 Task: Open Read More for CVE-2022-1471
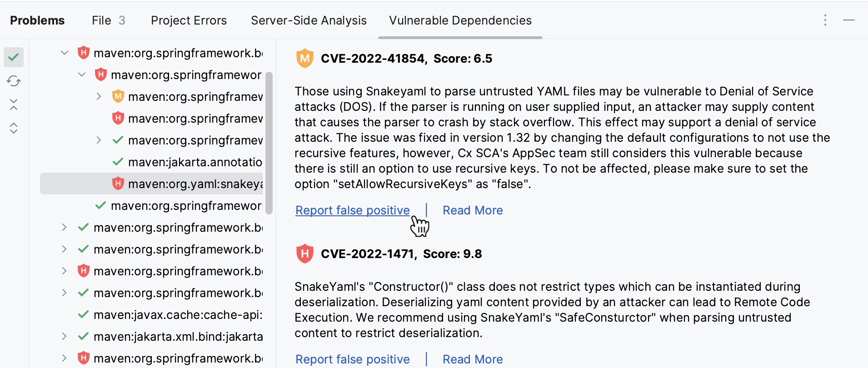click(x=472, y=359)
